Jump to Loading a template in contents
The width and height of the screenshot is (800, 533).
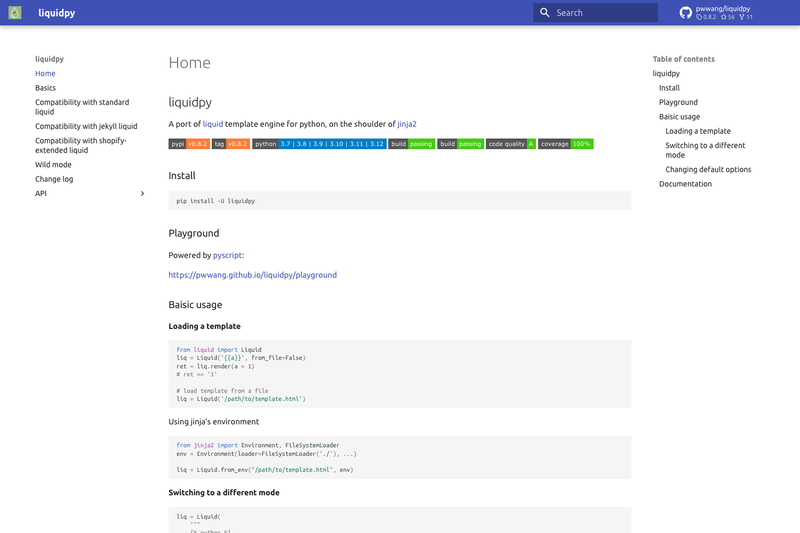[x=697, y=131]
